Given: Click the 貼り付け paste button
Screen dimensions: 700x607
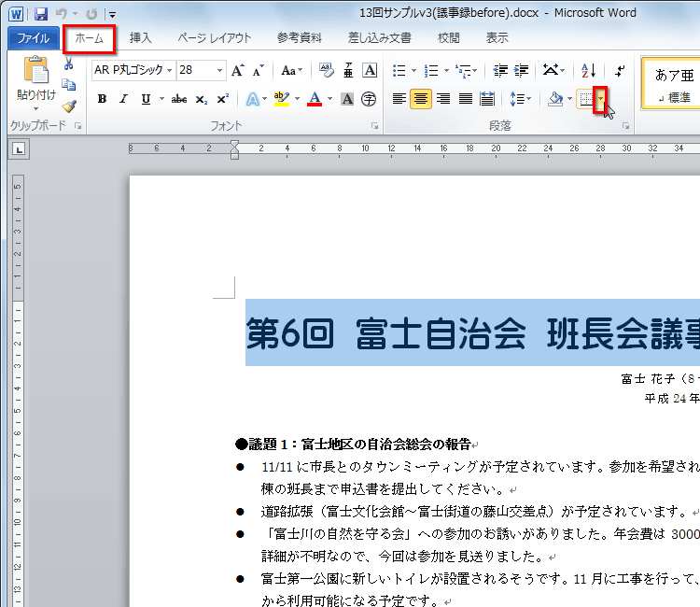Looking at the screenshot, I should [x=35, y=79].
